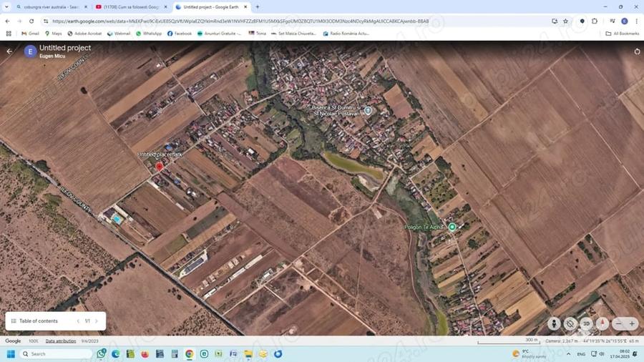Click the Google logo in status bar
The height and width of the screenshot is (362, 644).
pos(13,341)
